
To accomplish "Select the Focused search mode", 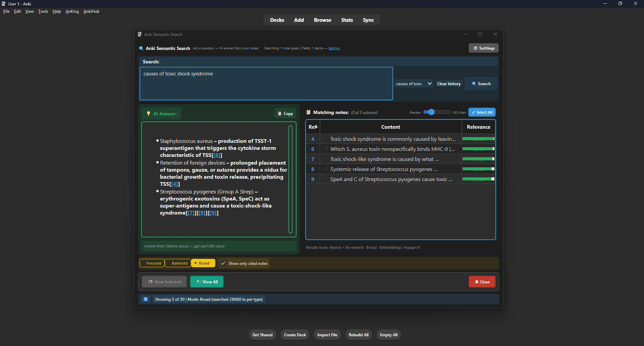I will coord(152,264).
